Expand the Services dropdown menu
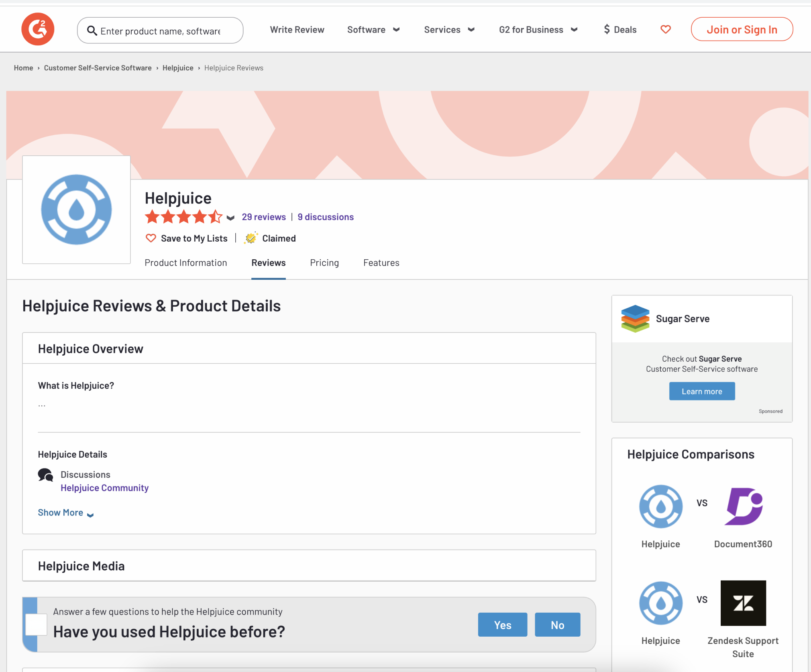811x672 pixels. click(x=449, y=30)
